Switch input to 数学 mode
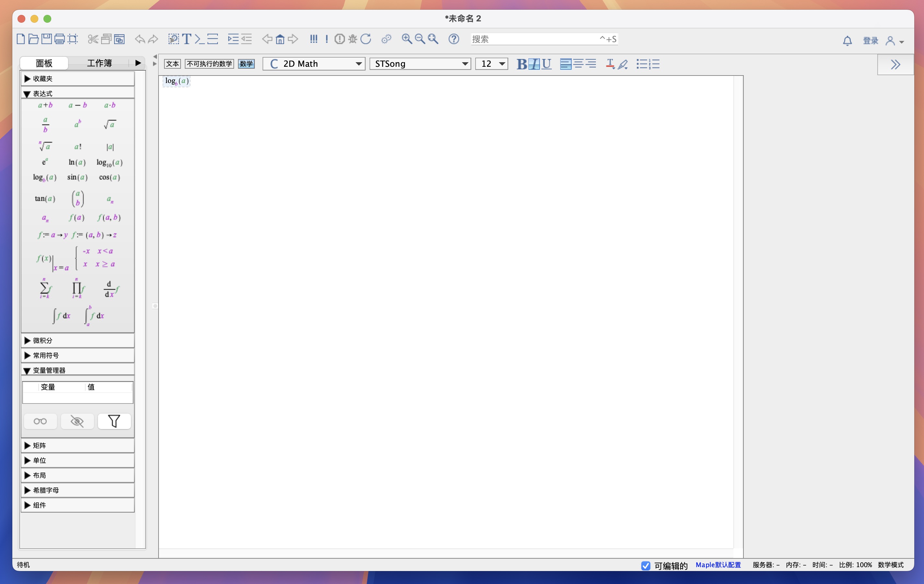The image size is (924, 584). tap(246, 64)
